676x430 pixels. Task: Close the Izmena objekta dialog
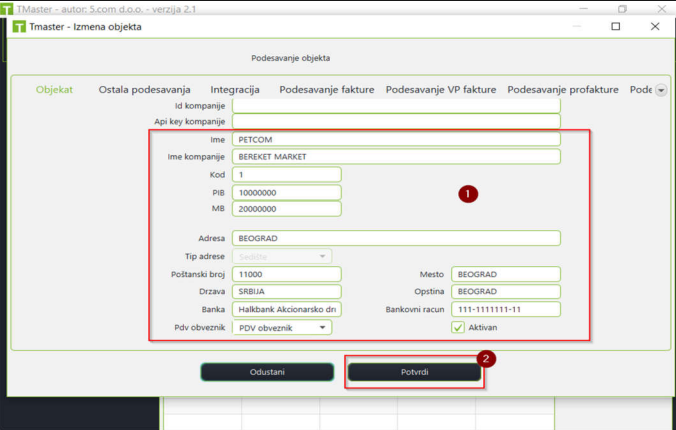coord(655,26)
